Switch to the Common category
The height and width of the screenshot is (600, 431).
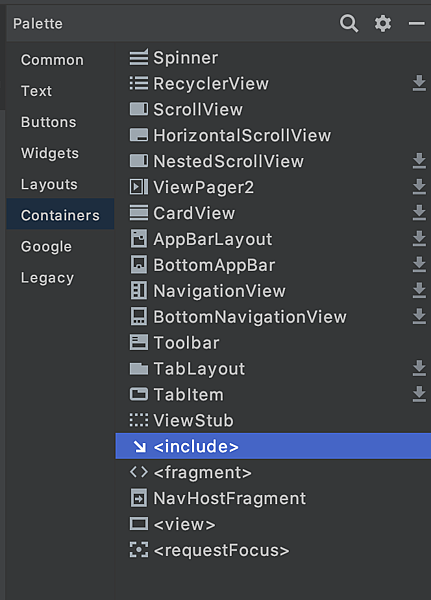[x=52, y=60]
